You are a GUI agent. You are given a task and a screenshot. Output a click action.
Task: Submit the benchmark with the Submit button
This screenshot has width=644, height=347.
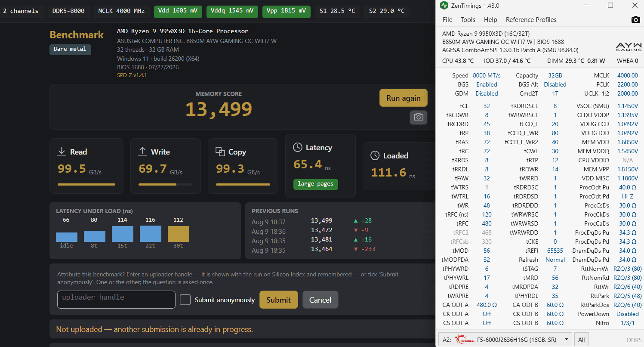pos(279,300)
